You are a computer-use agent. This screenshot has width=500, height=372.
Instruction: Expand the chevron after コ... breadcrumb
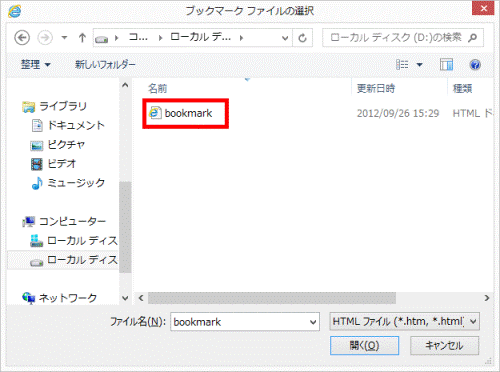pos(160,38)
